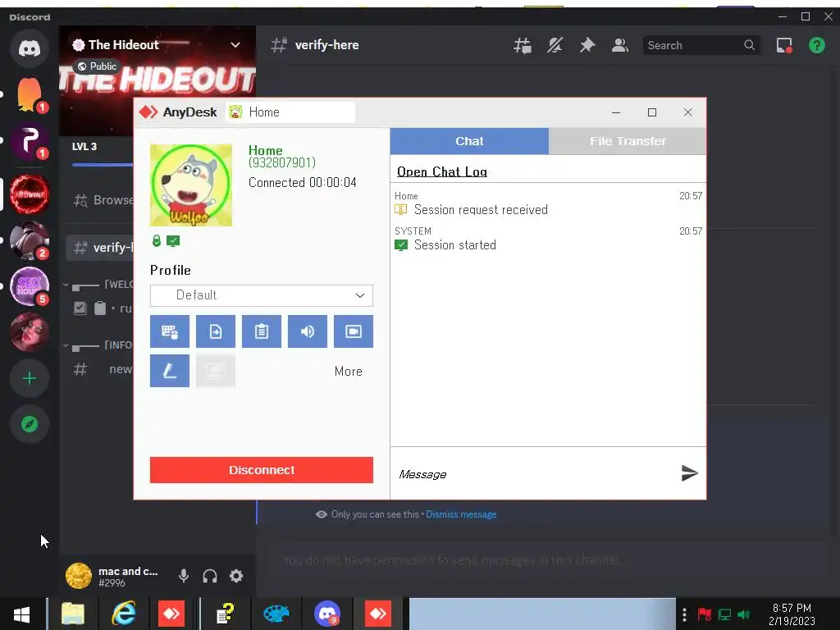Switch to the File Transfer tab
The width and height of the screenshot is (840, 630).
628,141
